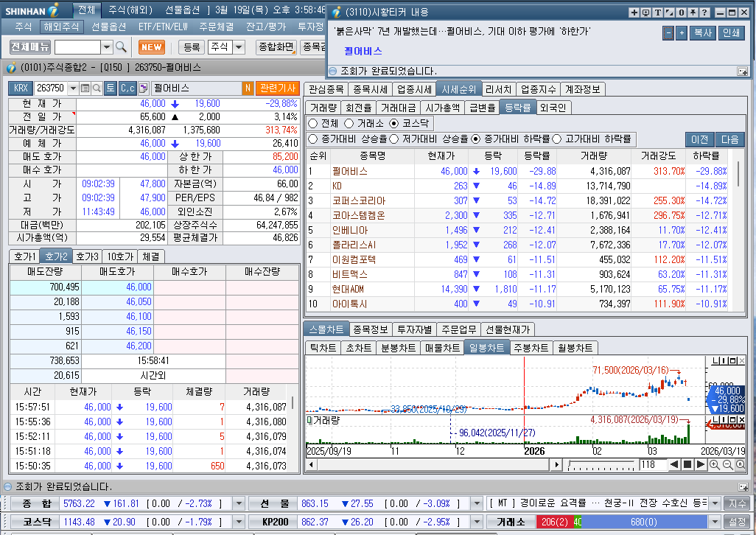
Task: Click the status bar icon in 시황티커 window
Action: [743, 71]
